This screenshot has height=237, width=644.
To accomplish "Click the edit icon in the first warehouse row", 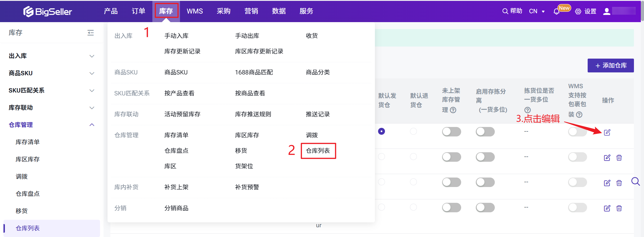I will (607, 132).
